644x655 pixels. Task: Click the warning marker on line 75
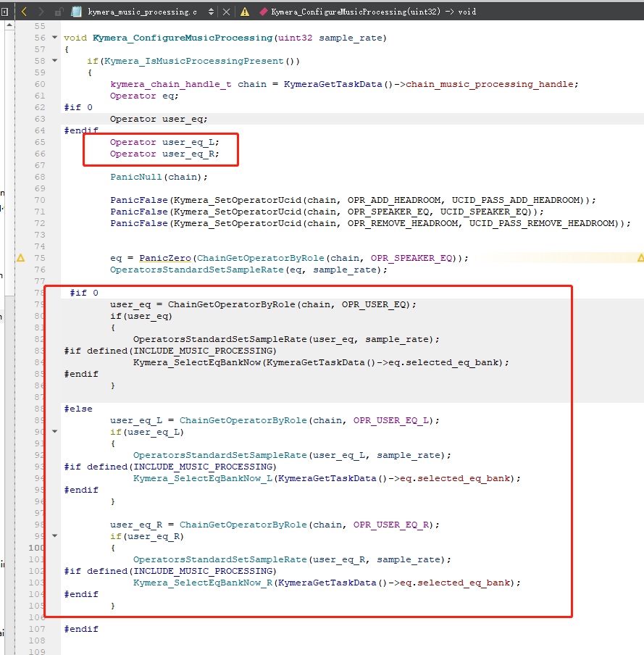20,258
